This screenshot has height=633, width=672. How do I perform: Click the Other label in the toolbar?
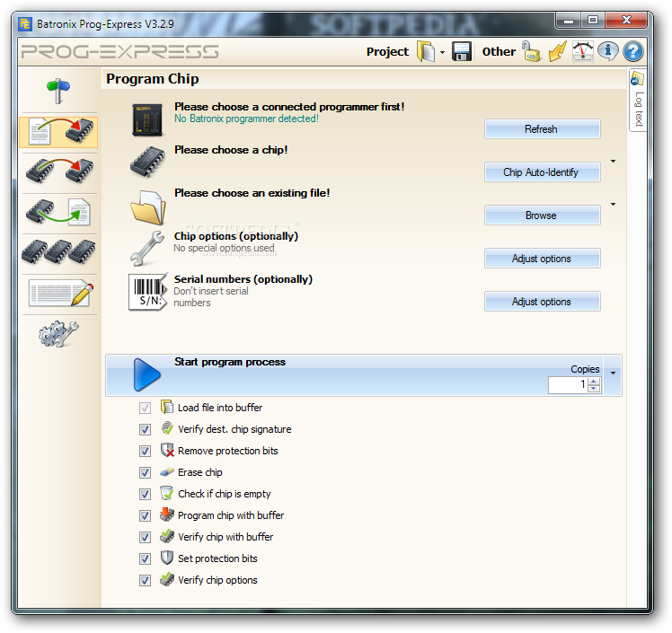tap(499, 51)
